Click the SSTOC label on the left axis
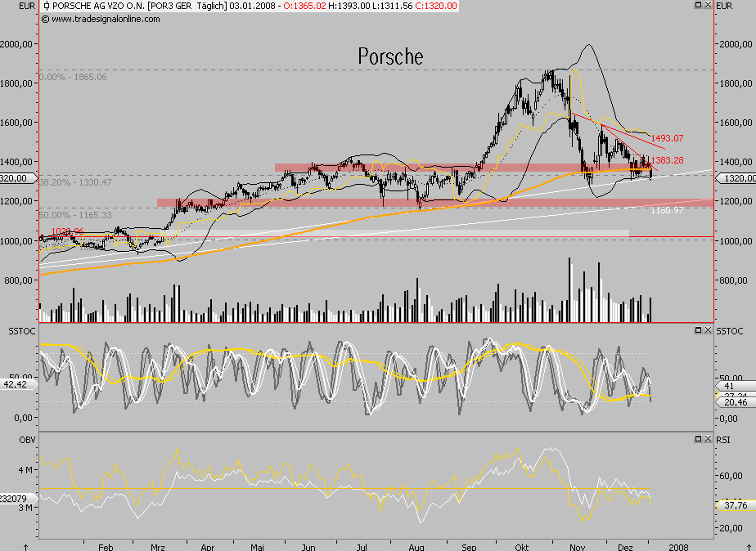This screenshot has height=551, width=756. 22,331
